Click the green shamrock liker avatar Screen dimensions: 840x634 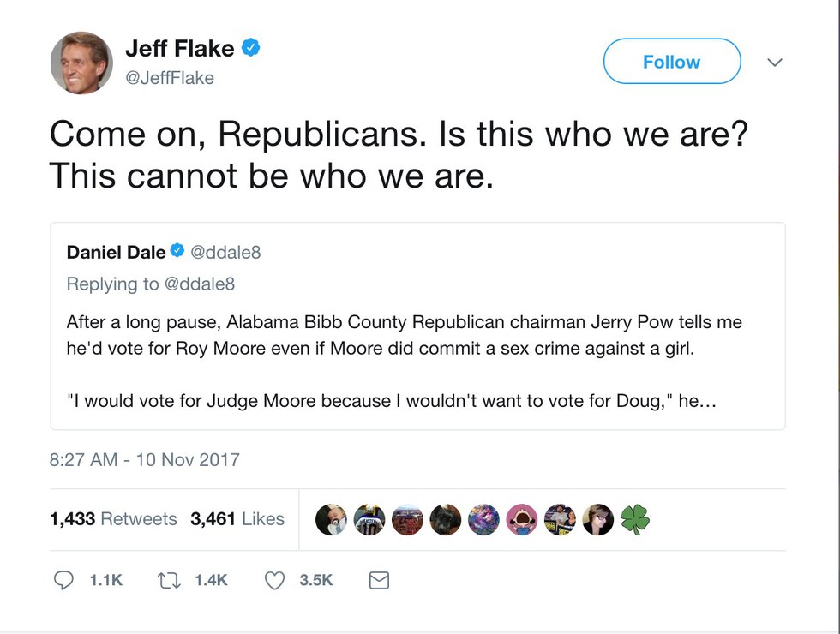[x=635, y=519]
